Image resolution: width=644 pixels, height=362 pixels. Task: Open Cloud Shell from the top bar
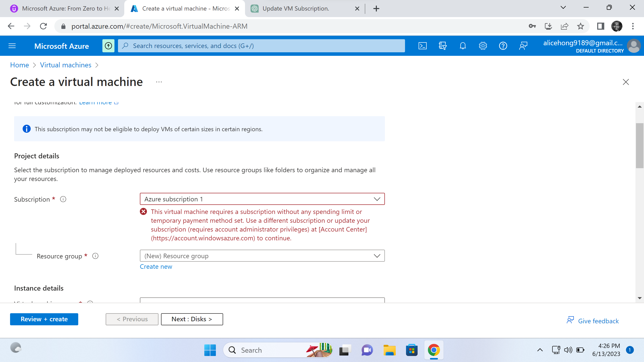422,46
